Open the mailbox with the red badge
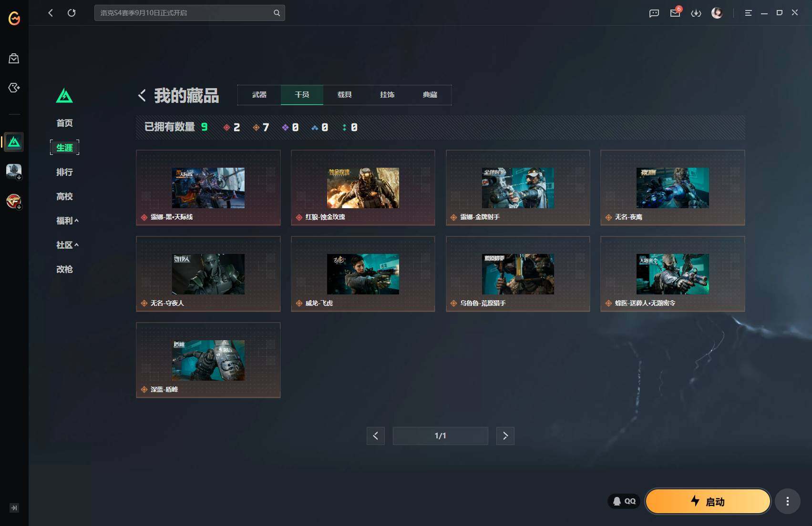Image resolution: width=812 pixels, height=526 pixels. [676, 12]
